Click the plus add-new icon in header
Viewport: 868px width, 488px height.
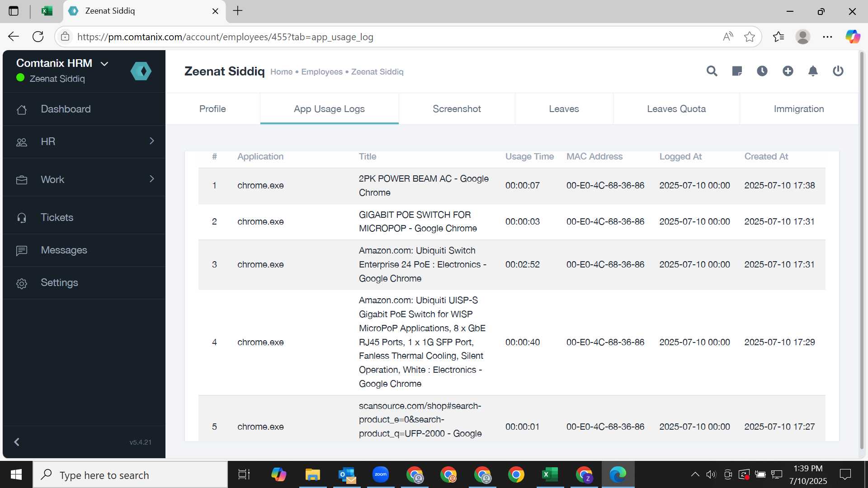[x=788, y=71]
